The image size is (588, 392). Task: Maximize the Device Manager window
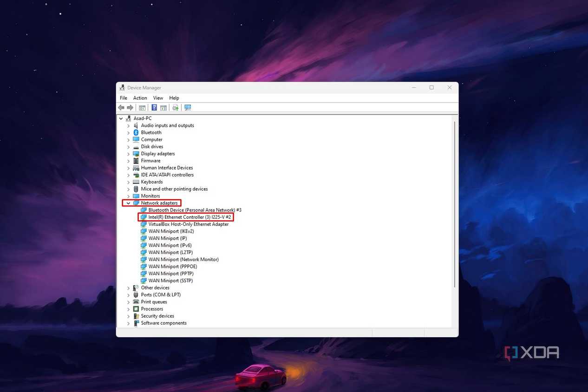[x=431, y=87]
